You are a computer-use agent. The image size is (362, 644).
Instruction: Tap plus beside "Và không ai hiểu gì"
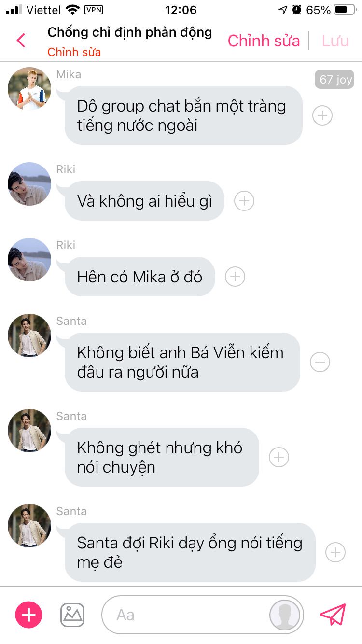pos(244,201)
